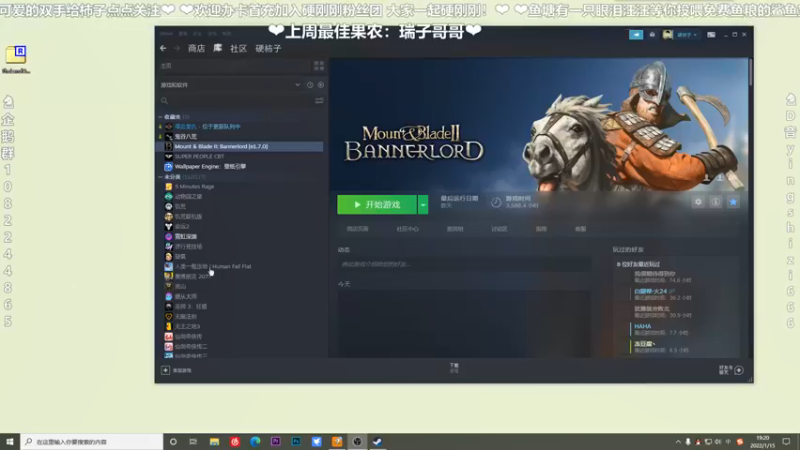
Task: Click the forward navigation arrow in Steam
Action: [177, 48]
